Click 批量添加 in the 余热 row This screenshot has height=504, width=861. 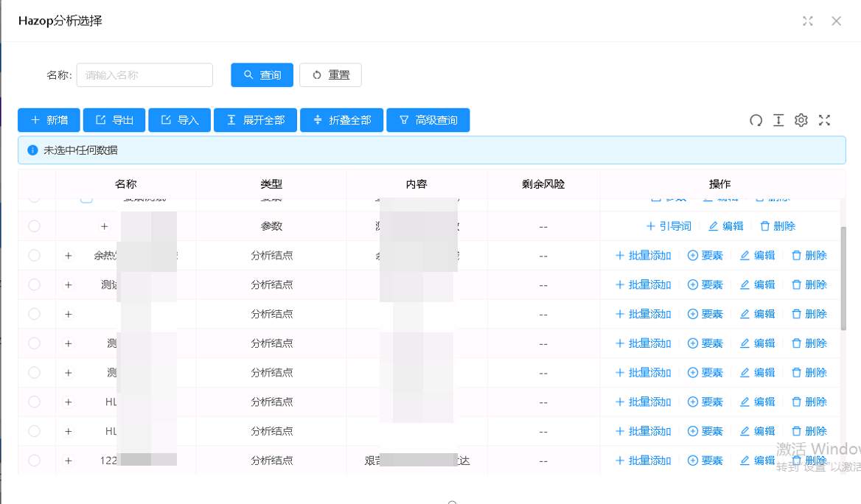click(x=643, y=255)
